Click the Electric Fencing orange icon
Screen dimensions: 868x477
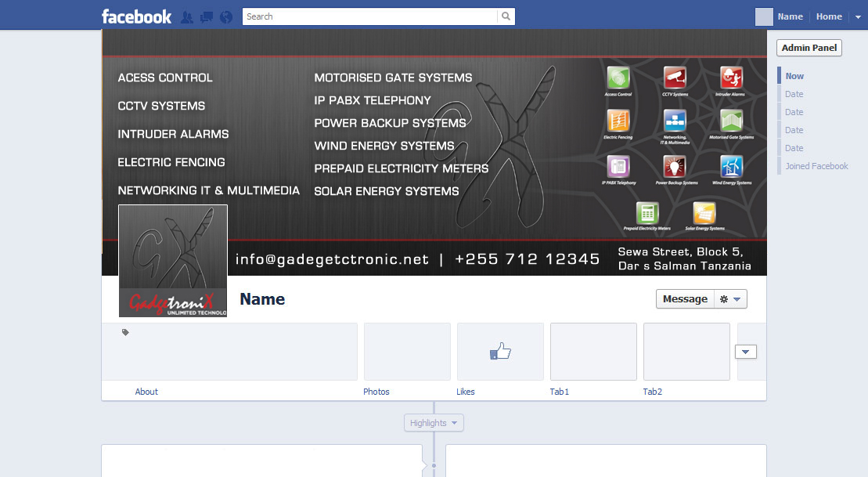[618, 120]
